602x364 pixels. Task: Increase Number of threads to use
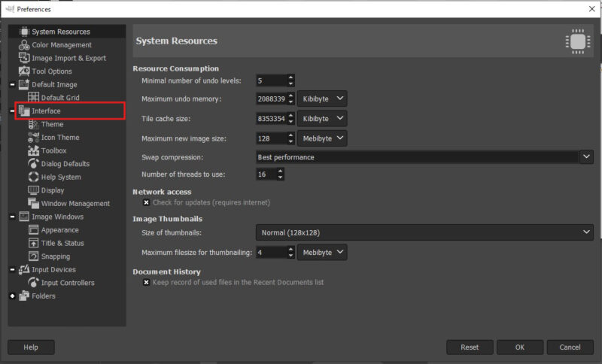(280, 171)
